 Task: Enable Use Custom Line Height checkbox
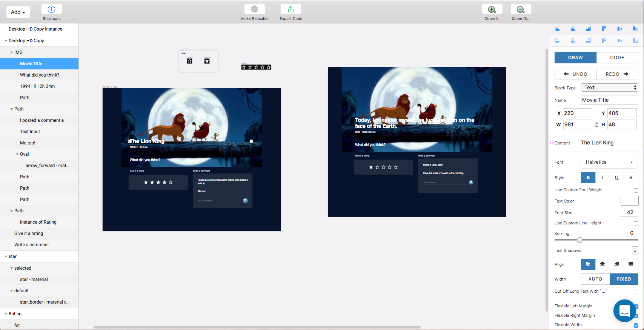tap(636, 224)
